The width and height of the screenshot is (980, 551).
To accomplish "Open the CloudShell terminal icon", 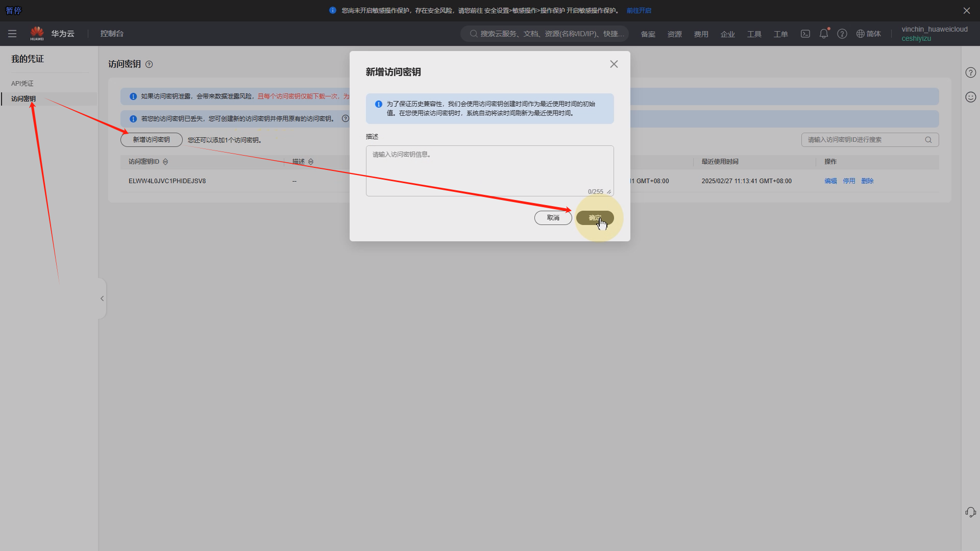I will click(x=805, y=34).
